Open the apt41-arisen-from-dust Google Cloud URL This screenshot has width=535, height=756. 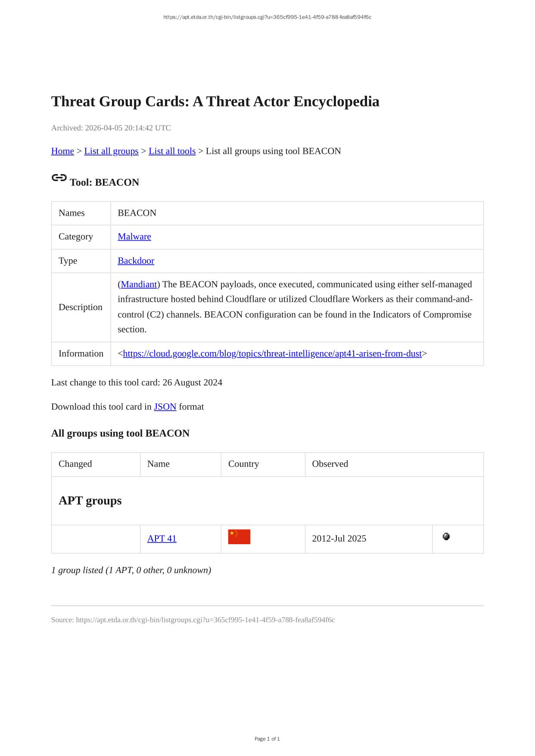pos(272,353)
